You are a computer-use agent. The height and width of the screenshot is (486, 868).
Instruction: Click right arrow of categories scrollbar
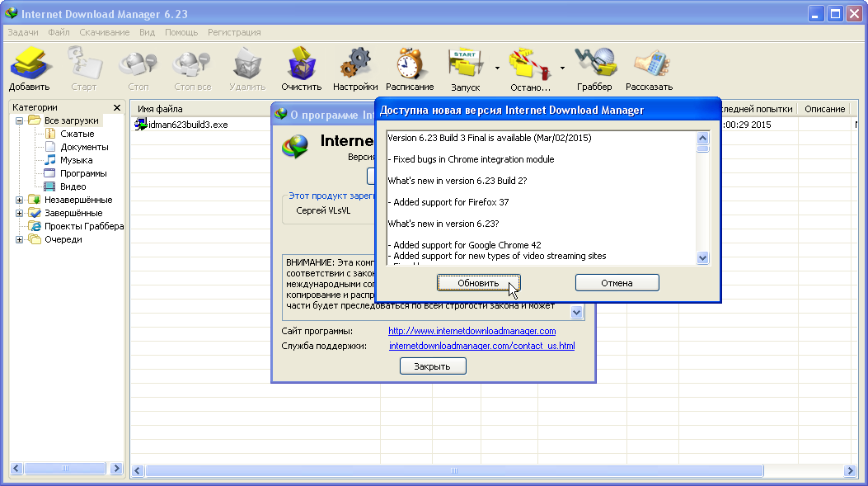[116, 469]
